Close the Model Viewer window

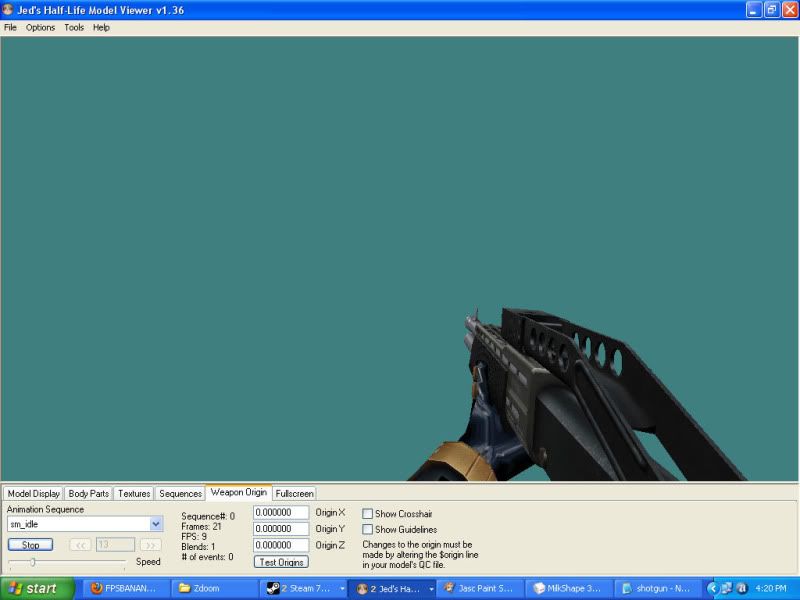tap(790, 10)
